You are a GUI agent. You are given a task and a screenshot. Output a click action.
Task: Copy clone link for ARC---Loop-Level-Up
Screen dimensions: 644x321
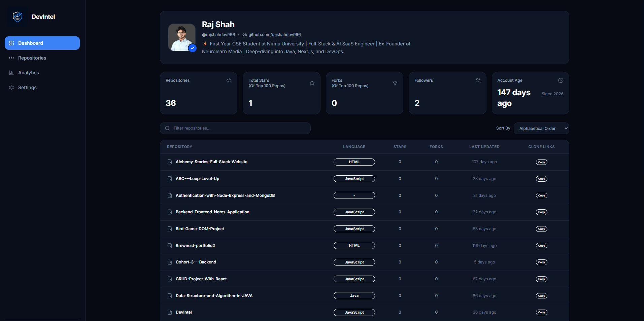(541, 179)
